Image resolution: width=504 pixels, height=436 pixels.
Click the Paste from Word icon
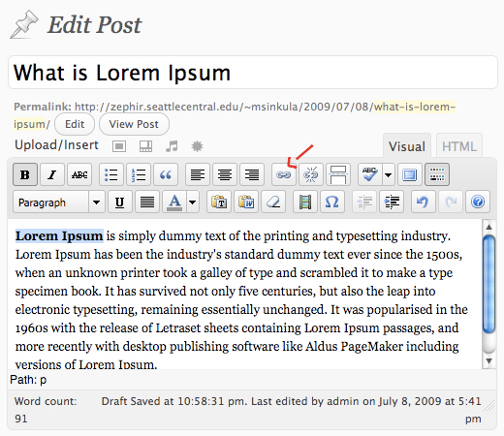(246, 202)
